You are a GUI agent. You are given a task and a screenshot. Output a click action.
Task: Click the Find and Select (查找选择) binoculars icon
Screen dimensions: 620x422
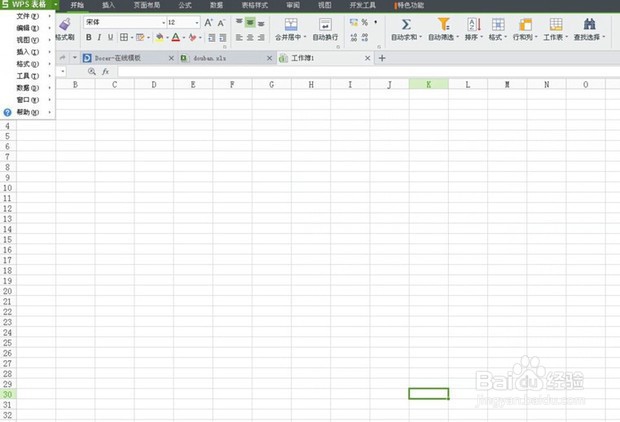click(589, 25)
